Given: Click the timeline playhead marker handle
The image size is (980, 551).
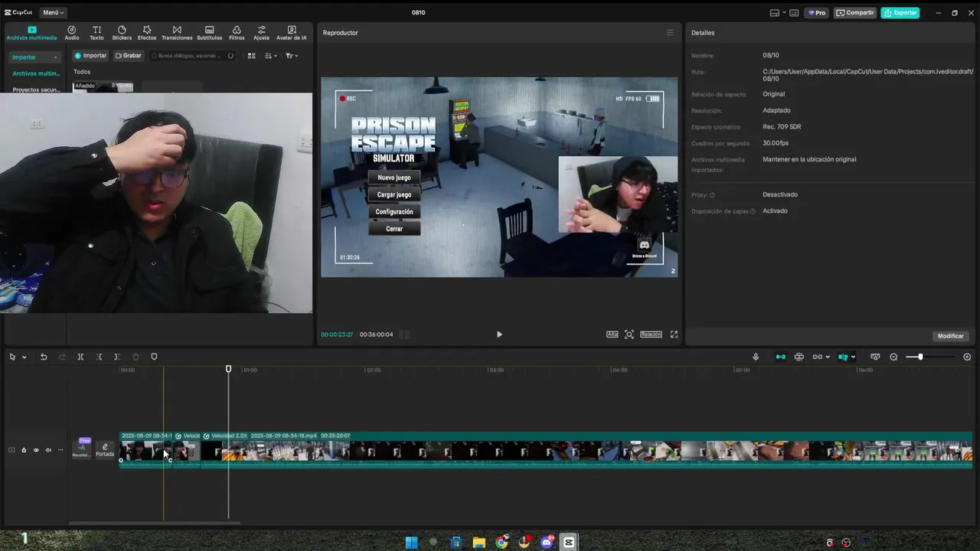Looking at the screenshot, I should (x=228, y=370).
